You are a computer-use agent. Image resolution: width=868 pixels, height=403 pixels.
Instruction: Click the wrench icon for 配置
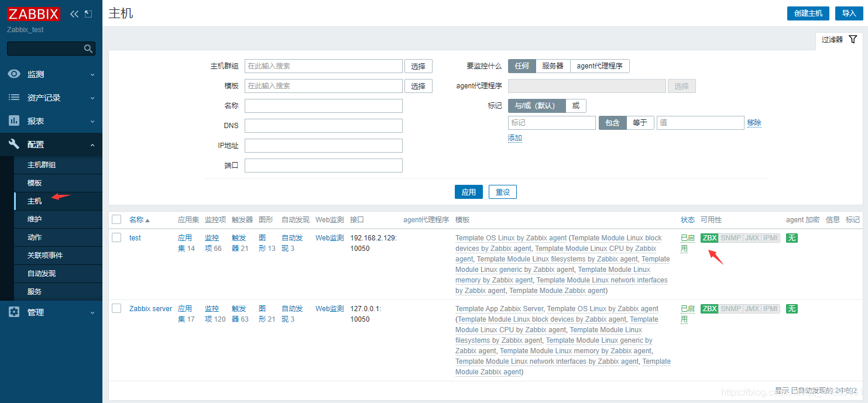pyautogui.click(x=14, y=144)
